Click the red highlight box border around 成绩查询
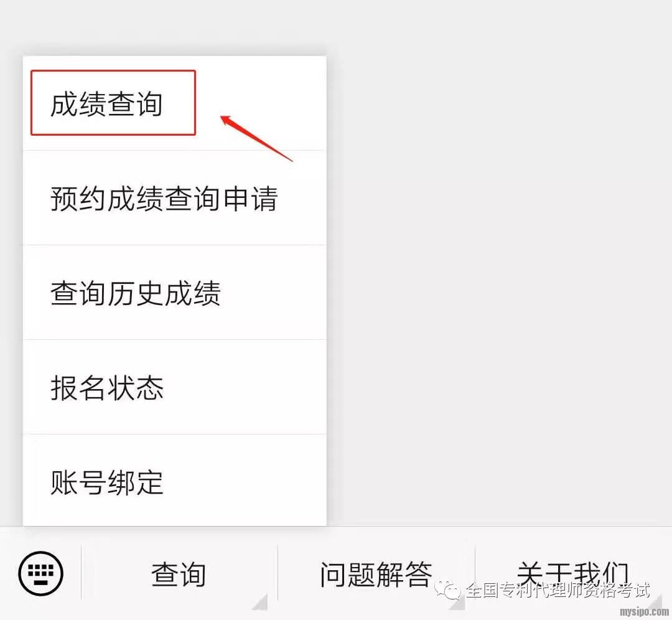672x620 pixels. [x=113, y=71]
